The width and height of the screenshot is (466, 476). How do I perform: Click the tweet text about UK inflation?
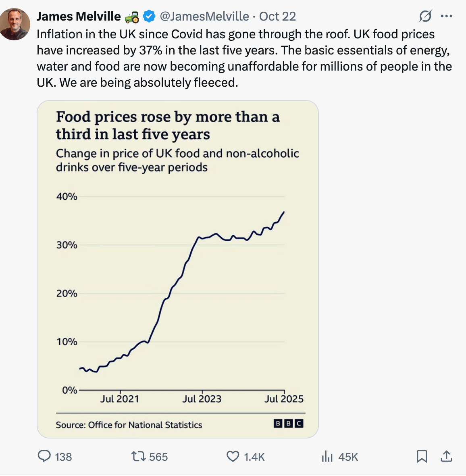click(242, 58)
